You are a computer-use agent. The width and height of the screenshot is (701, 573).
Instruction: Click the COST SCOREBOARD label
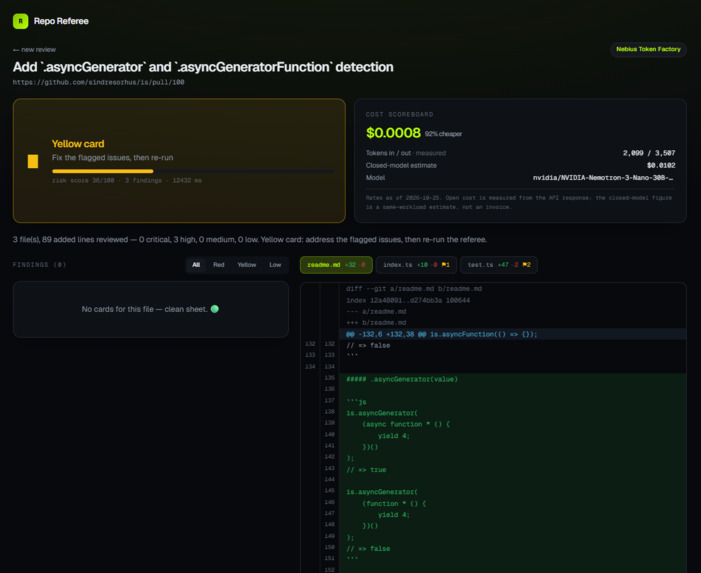(400, 114)
